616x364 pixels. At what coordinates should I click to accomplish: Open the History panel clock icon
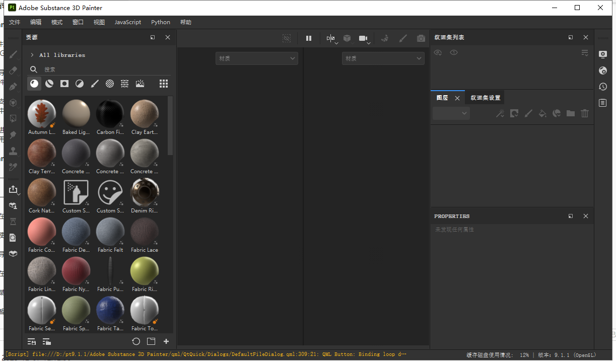603,87
